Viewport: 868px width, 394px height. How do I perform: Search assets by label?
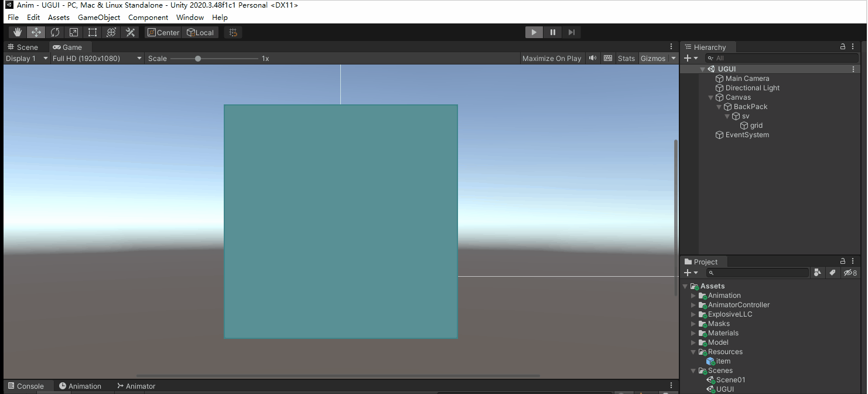(832, 273)
